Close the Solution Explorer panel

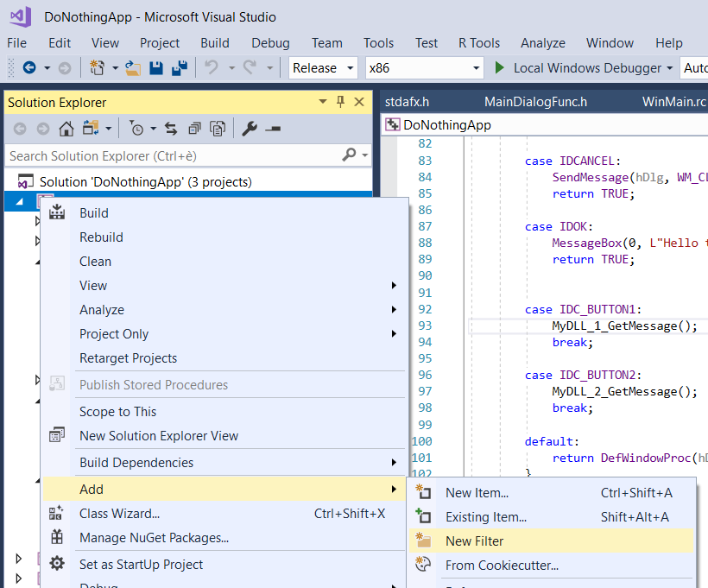[x=359, y=102]
